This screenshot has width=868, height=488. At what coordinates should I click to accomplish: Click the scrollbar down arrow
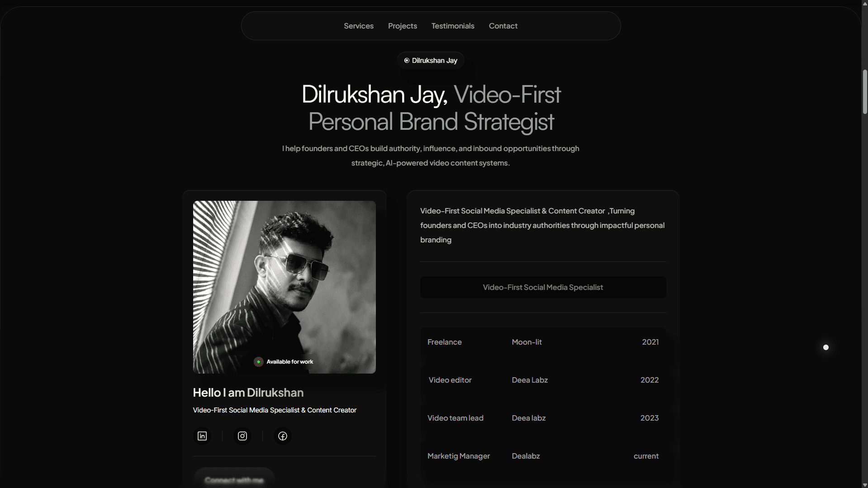tap(864, 484)
